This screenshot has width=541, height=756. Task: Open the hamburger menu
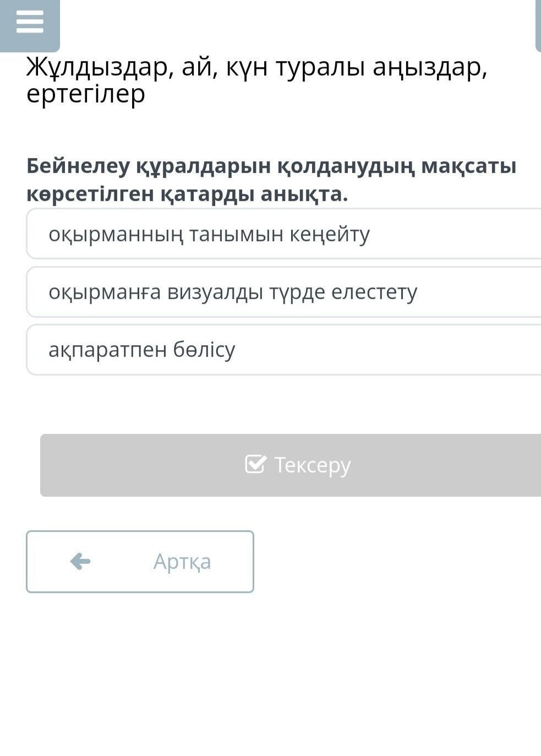(30, 23)
